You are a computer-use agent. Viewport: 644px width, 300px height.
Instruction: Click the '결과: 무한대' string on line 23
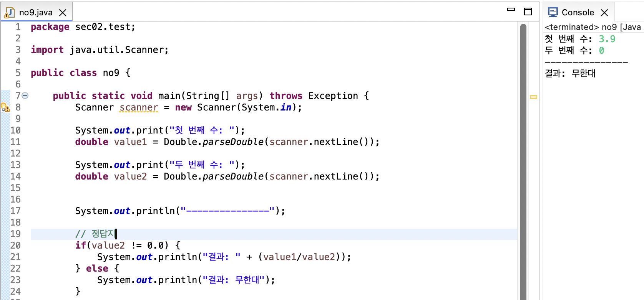pyautogui.click(x=234, y=280)
